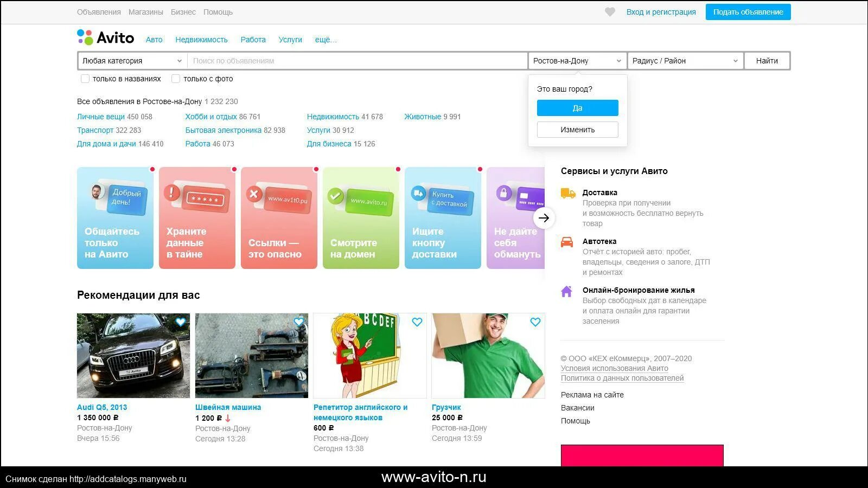The height and width of the screenshot is (488, 868).
Task: Open the Грузчик listing photo
Action: coord(488,356)
